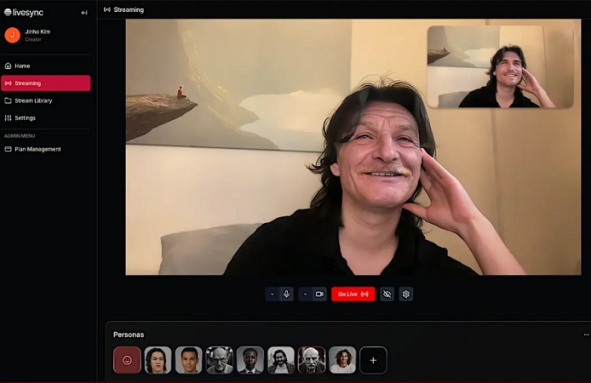Open the orange J user avatar
This screenshot has height=383, width=591.
coord(12,35)
